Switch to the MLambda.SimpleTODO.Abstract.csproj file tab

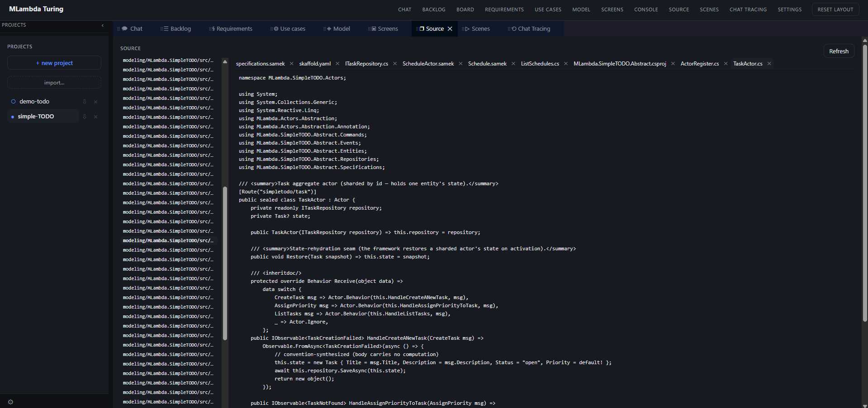pyautogui.click(x=620, y=64)
